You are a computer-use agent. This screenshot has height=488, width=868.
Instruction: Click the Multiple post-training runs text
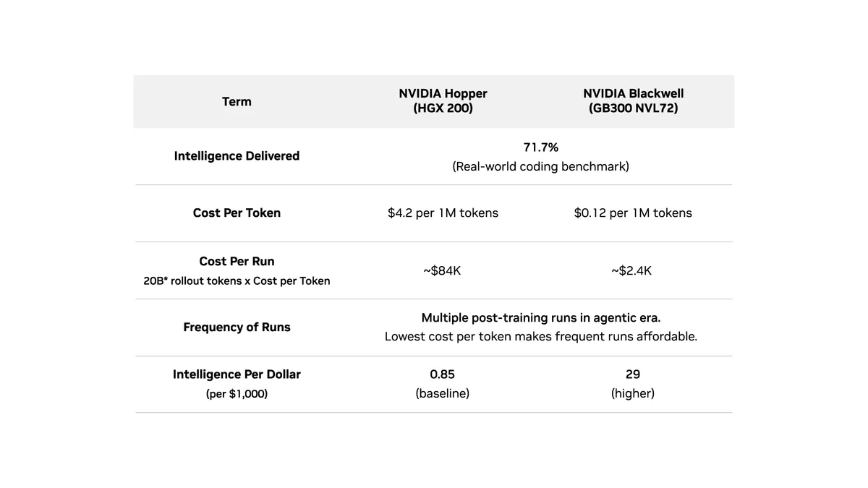[541, 318]
